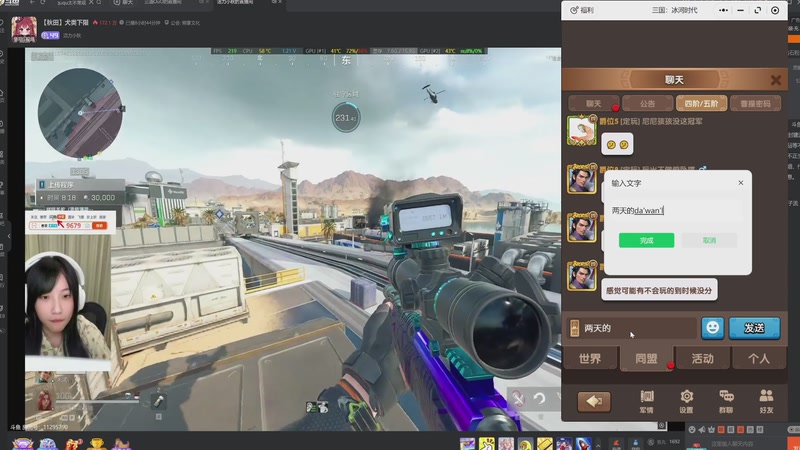Viewport: 800px width, 450px height.
Task: Click the golden trophy icon in bottom bar
Action: (97, 443)
